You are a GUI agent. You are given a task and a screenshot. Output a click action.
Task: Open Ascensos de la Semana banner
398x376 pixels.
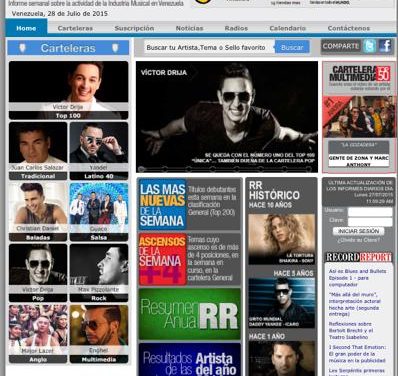pyautogui.click(x=189, y=259)
